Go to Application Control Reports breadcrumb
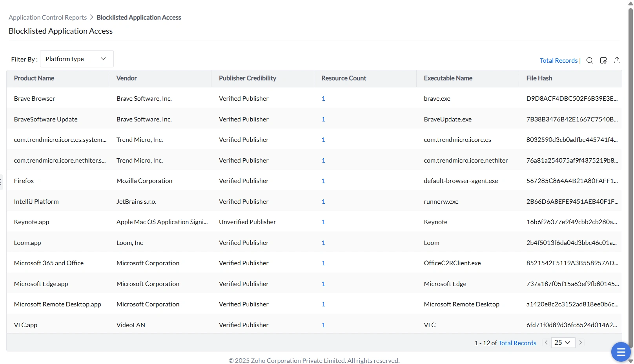 coord(47,17)
